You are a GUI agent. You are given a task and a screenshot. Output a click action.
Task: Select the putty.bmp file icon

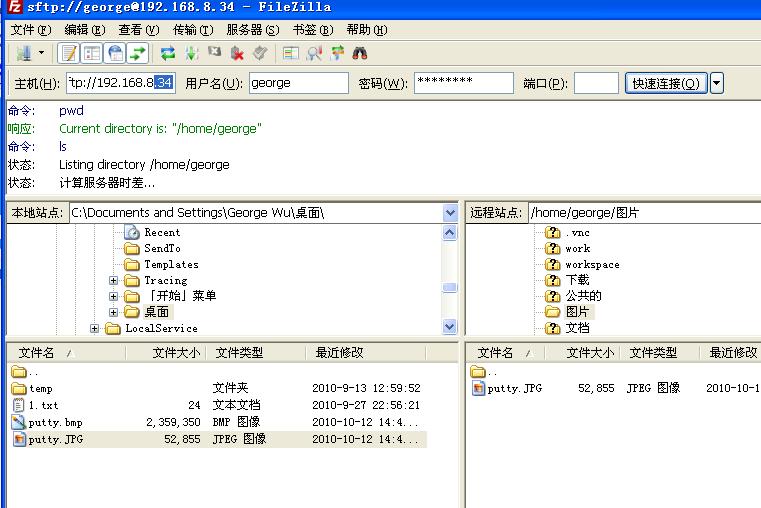click(x=18, y=422)
